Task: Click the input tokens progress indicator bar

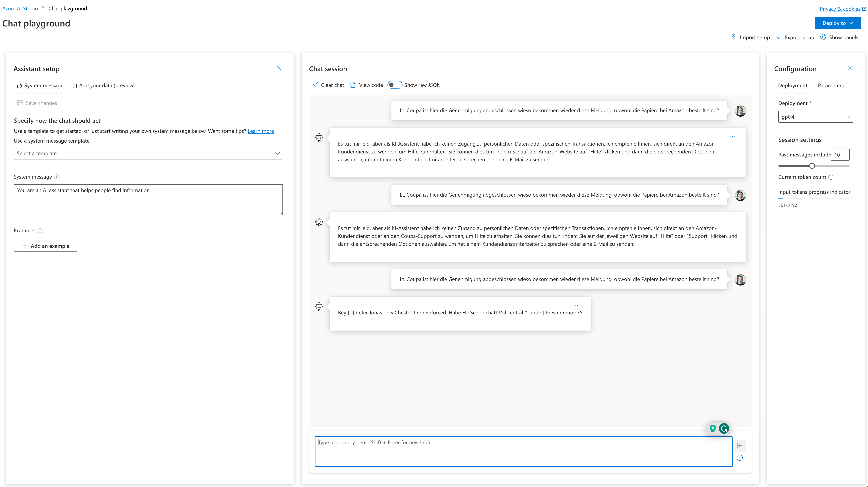Action: pos(815,199)
